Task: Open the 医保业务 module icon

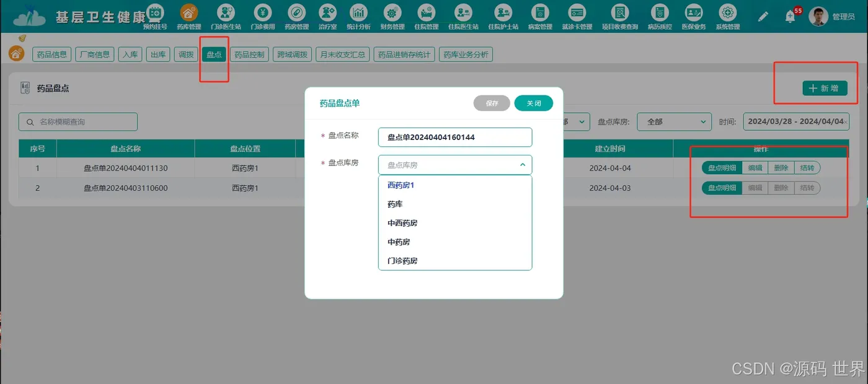Action: [693, 12]
